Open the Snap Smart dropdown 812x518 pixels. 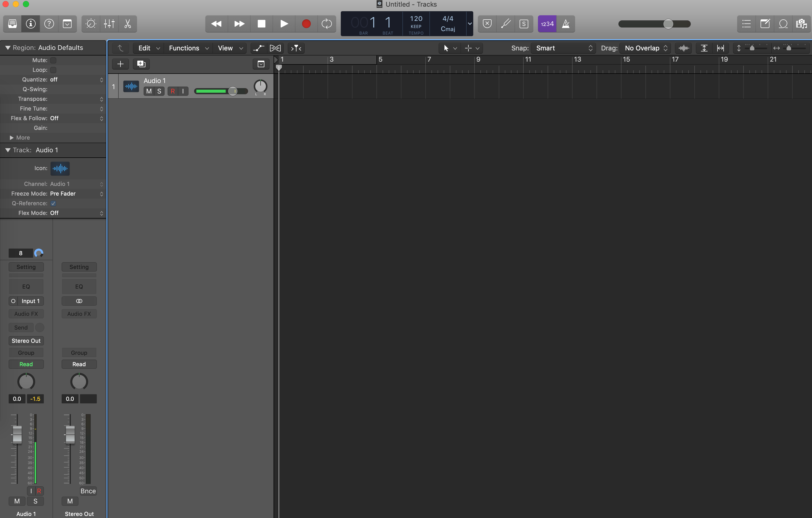pyautogui.click(x=563, y=48)
